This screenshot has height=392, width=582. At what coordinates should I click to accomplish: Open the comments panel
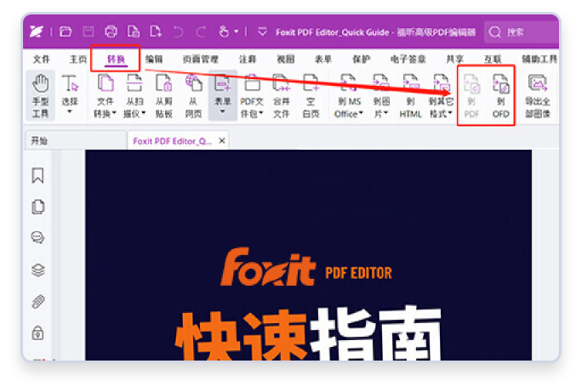tap(37, 237)
